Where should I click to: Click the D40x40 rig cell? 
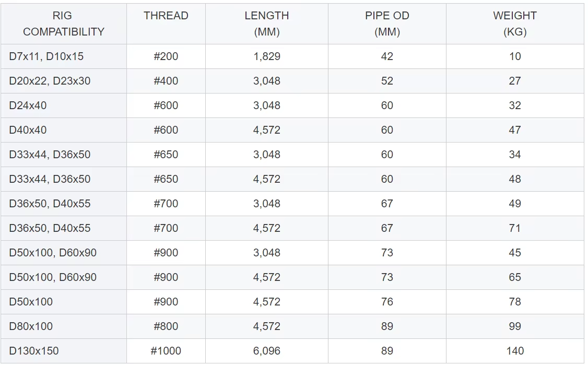tap(28, 130)
